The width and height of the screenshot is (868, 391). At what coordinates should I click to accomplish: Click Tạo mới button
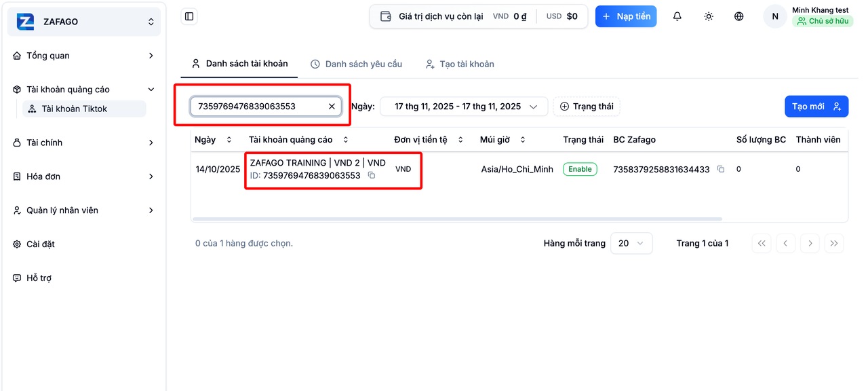pyautogui.click(x=816, y=107)
